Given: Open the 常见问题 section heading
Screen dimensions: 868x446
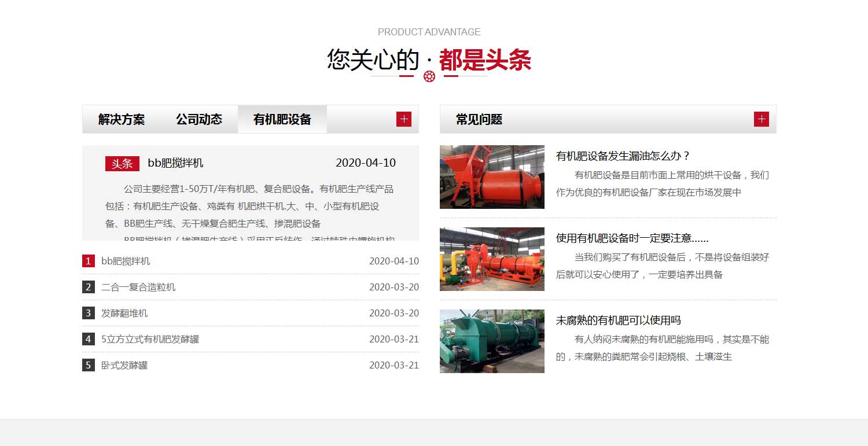Looking at the screenshot, I should coord(479,120).
